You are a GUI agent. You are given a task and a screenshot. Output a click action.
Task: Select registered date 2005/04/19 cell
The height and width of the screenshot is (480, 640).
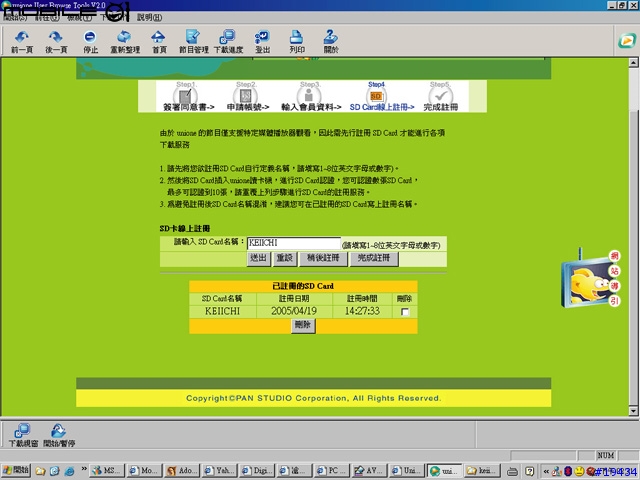(x=294, y=311)
